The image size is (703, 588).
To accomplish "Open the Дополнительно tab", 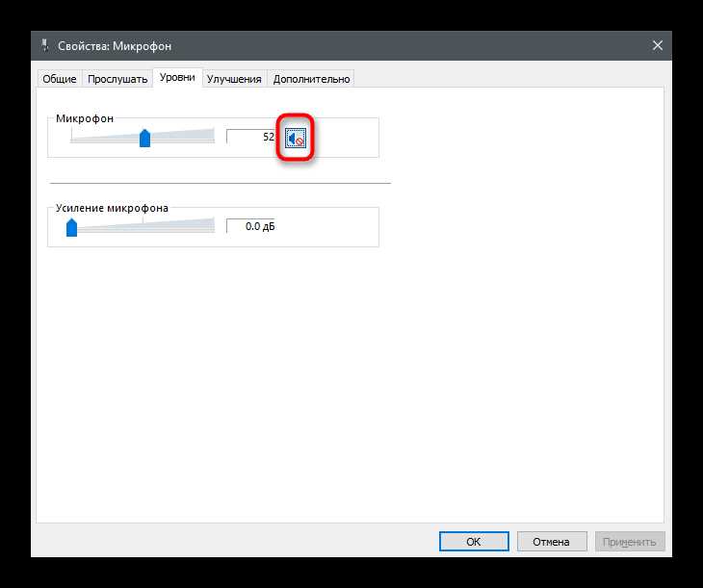I will click(x=311, y=79).
